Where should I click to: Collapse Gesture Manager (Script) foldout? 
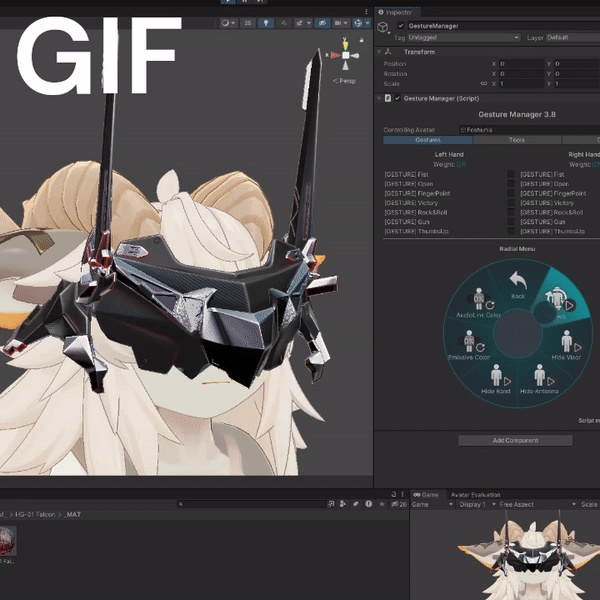379,98
